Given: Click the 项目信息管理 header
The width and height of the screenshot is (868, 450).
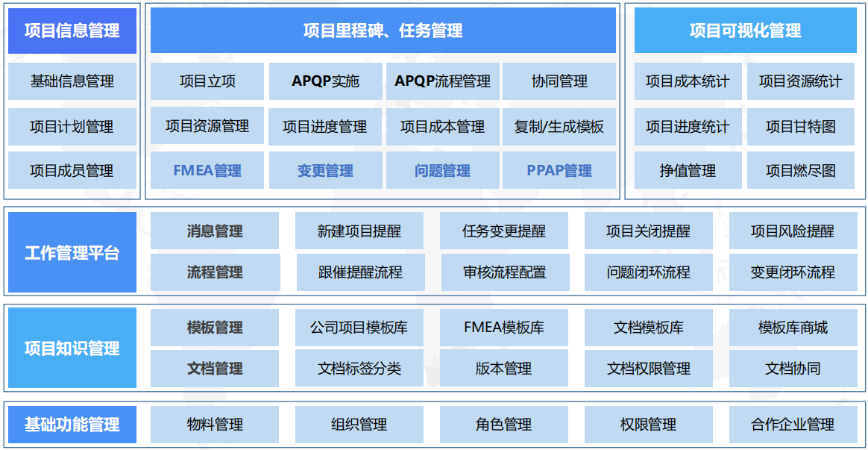Looking at the screenshot, I should pos(72,31).
